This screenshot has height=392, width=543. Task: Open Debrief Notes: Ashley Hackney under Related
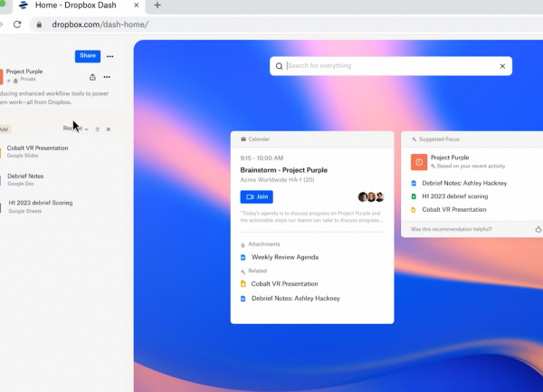coord(295,298)
